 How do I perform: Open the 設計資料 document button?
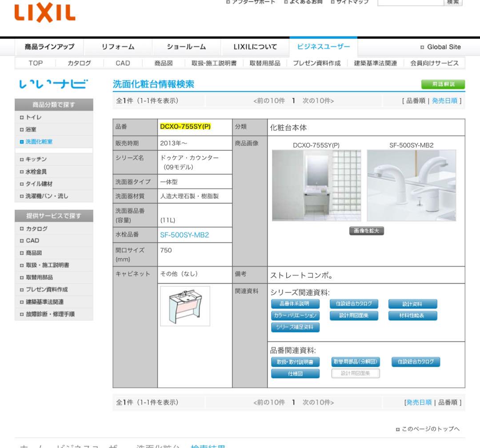[412, 304]
